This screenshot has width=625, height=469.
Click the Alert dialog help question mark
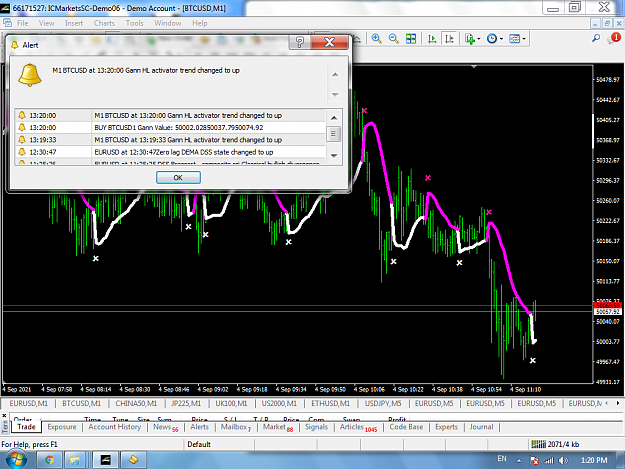click(x=300, y=42)
